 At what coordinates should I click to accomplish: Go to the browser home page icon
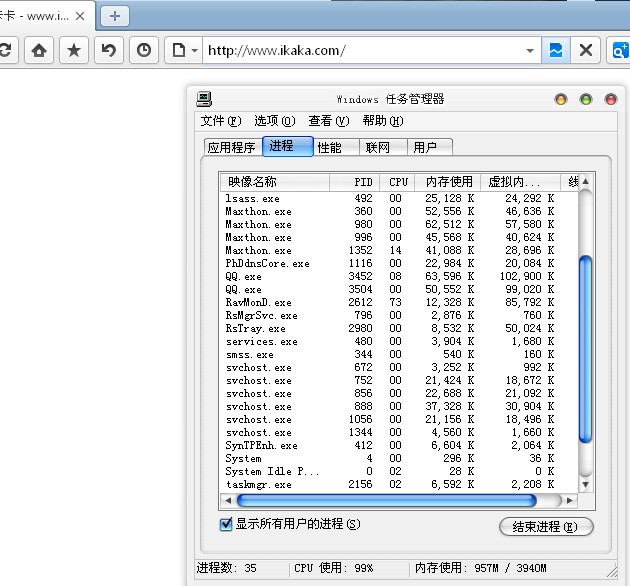39,50
